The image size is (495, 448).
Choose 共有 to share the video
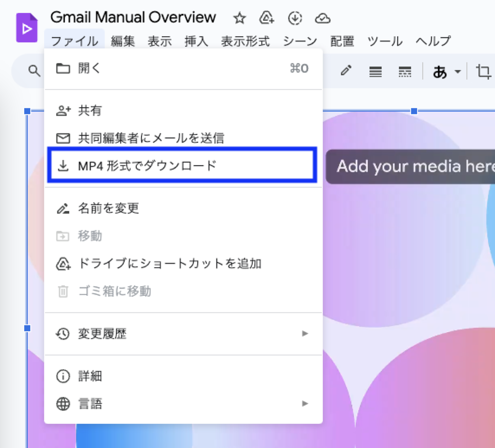184,110
